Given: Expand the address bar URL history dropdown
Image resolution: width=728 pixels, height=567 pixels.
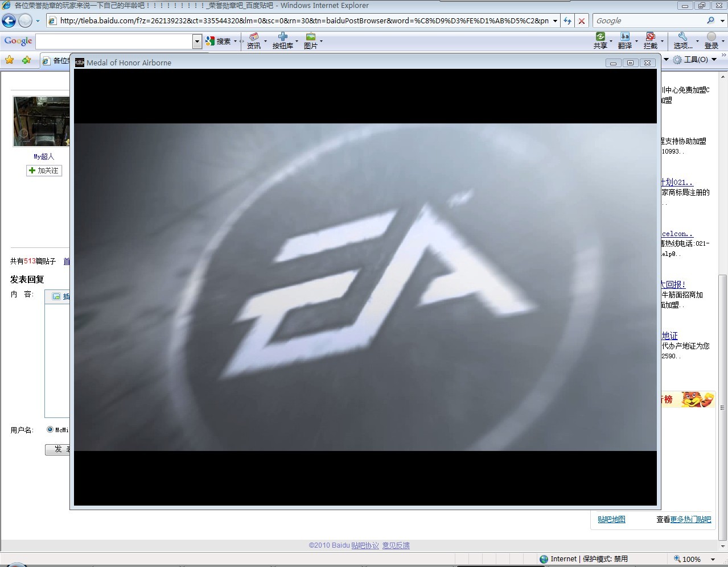Looking at the screenshot, I should pyautogui.click(x=555, y=21).
